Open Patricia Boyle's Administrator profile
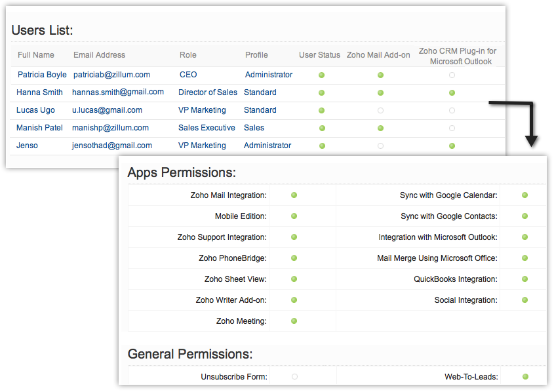 click(269, 75)
